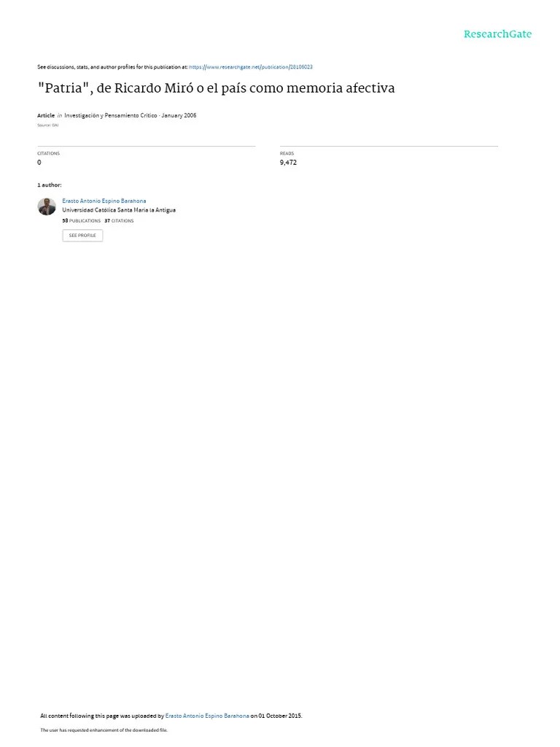The width and height of the screenshot is (560, 747).
Task: Click the READS value 9,472
Action: [288, 163]
